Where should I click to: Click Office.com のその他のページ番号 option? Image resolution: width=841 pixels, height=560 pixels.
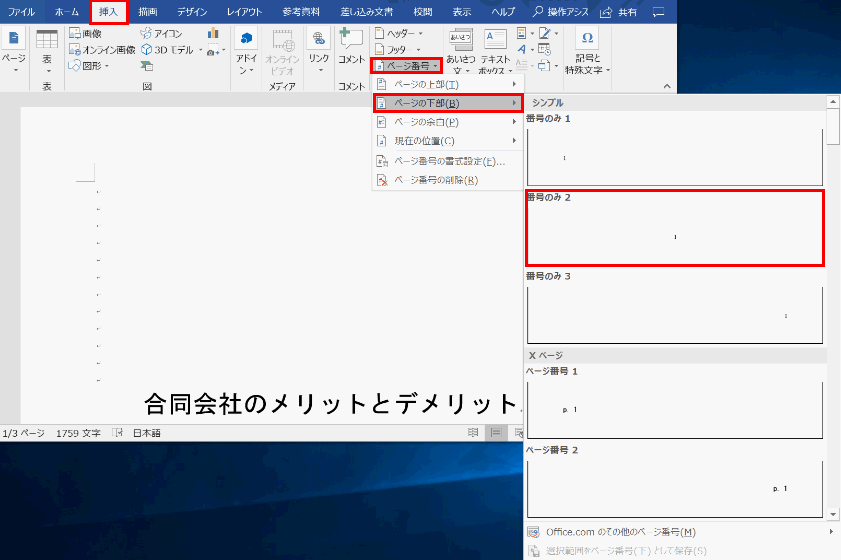(x=621, y=531)
